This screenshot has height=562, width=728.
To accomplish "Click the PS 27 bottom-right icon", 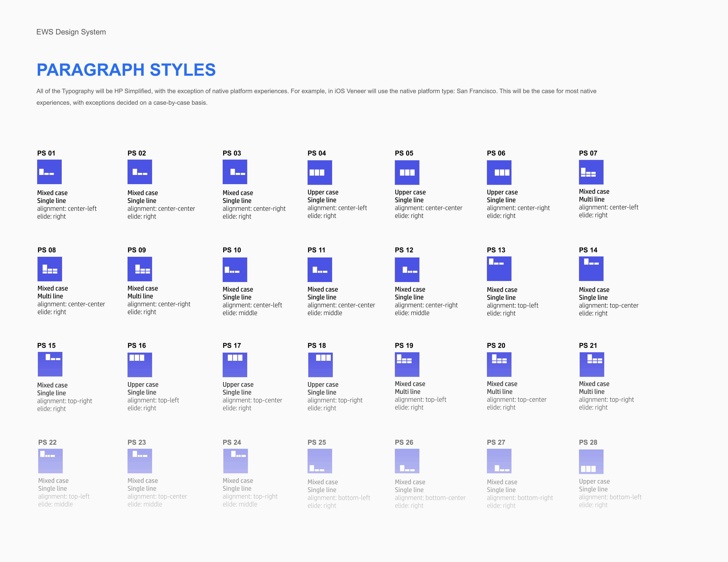I will click(x=499, y=461).
